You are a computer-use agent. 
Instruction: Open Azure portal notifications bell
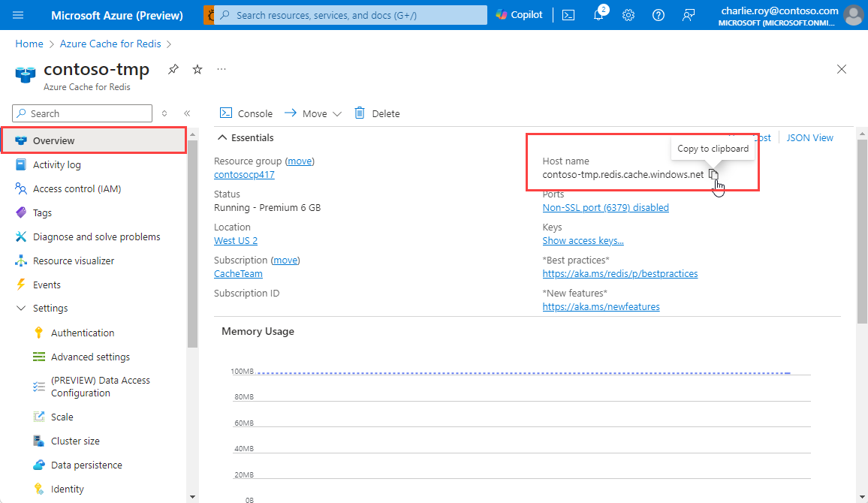click(598, 14)
